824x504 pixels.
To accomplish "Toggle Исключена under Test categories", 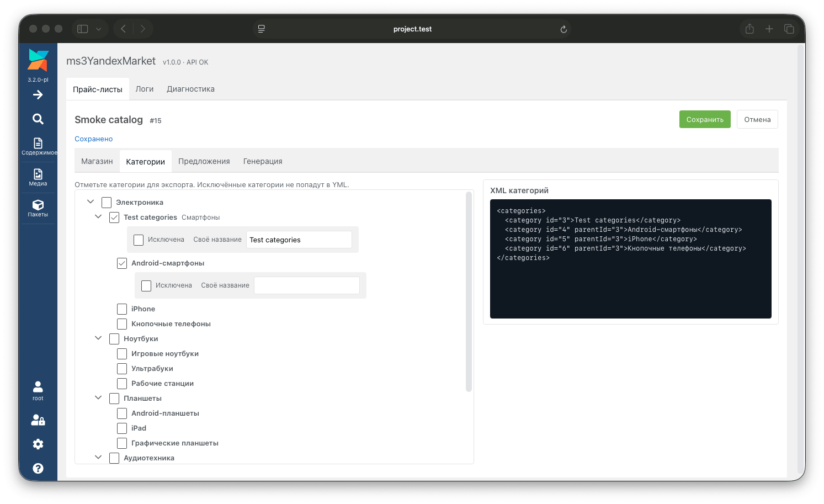I will pyautogui.click(x=139, y=240).
